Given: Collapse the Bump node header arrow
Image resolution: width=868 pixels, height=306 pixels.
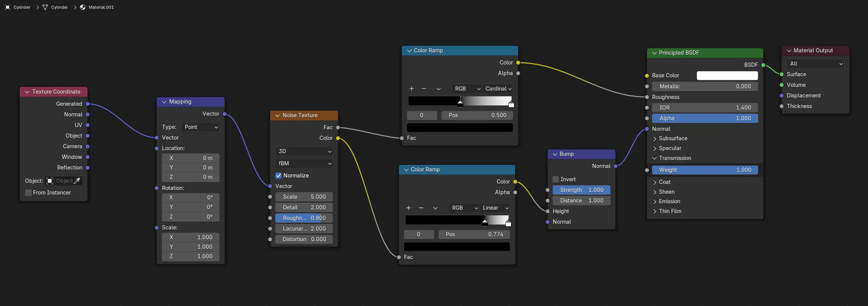Looking at the screenshot, I should 555,154.
